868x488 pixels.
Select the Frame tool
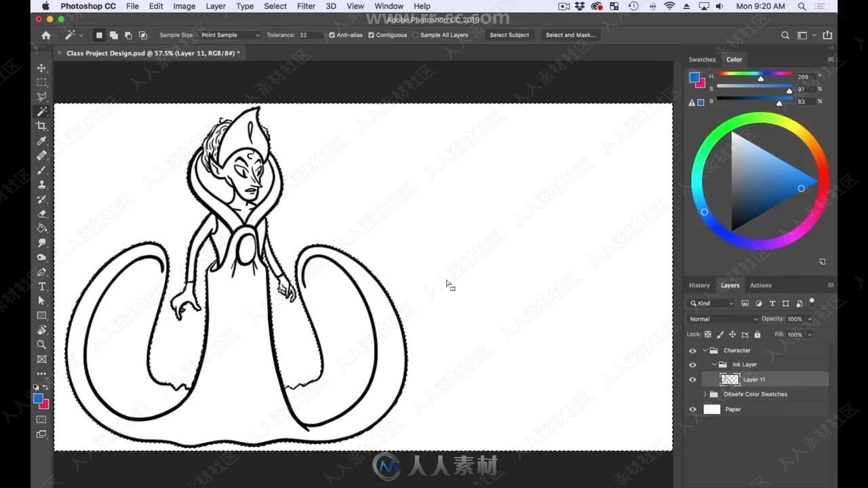(41, 359)
